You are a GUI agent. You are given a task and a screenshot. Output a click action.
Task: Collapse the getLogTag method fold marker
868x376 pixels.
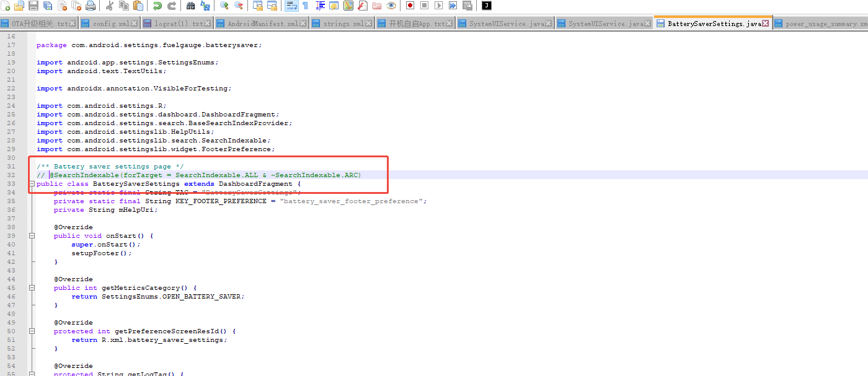coord(31,374)
